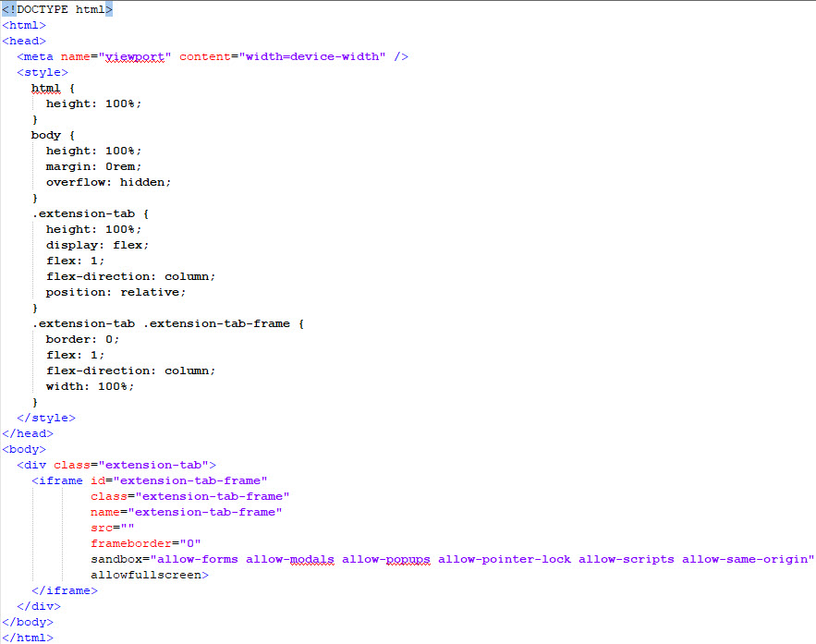816x644 pixels.
Task: Click the iframe id="extension-tab-frame" attribute
Action: click(x=179, y=480)
